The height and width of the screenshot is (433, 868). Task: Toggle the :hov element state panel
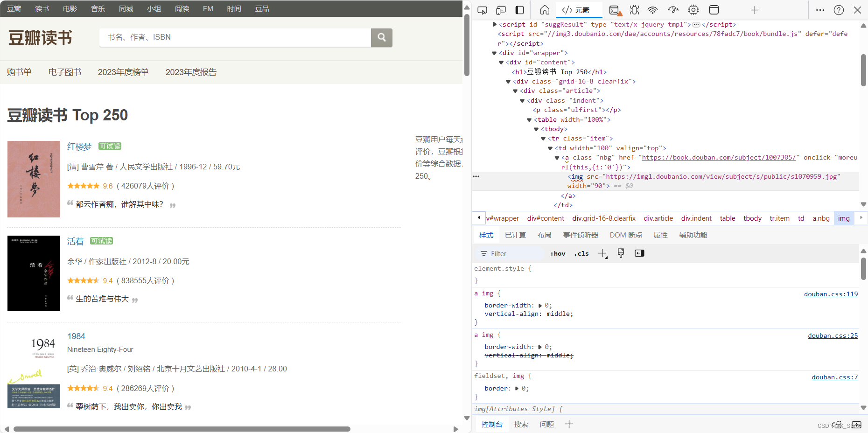[x=558, y=253]
